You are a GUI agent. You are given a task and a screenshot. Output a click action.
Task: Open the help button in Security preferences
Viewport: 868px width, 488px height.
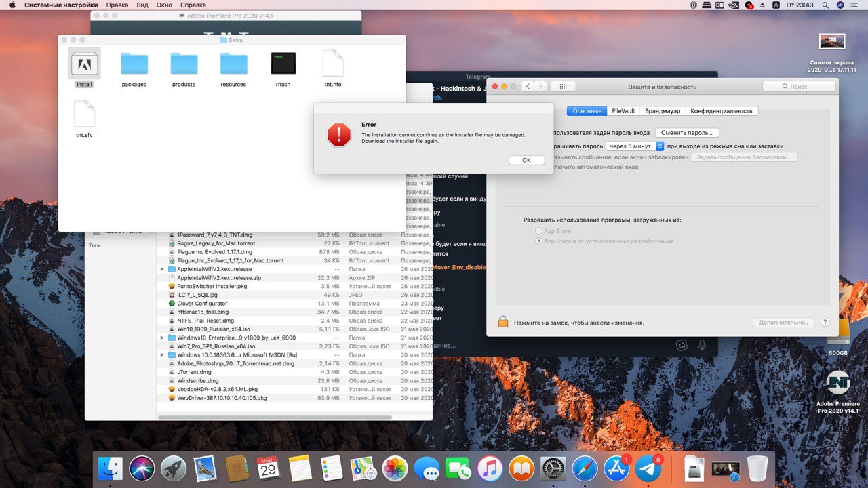[x=825, y=323]
